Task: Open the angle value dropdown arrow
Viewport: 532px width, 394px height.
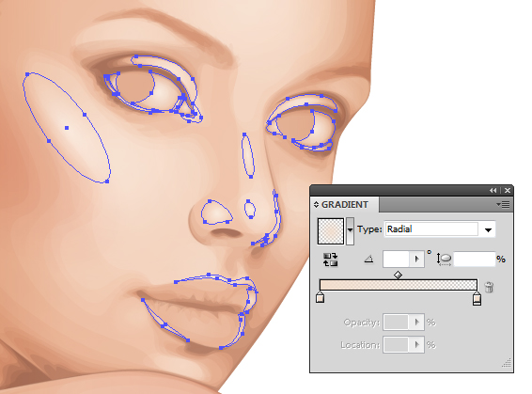Action: 416,260
